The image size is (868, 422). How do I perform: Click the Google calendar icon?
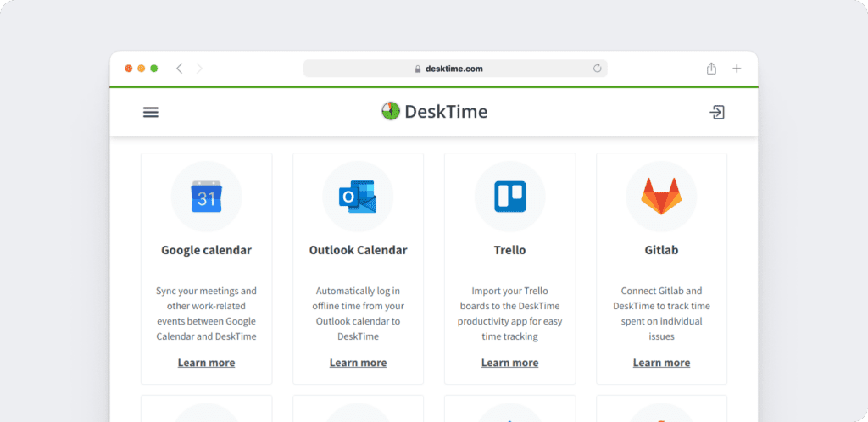pyautogui.click(x=207, y=197)
